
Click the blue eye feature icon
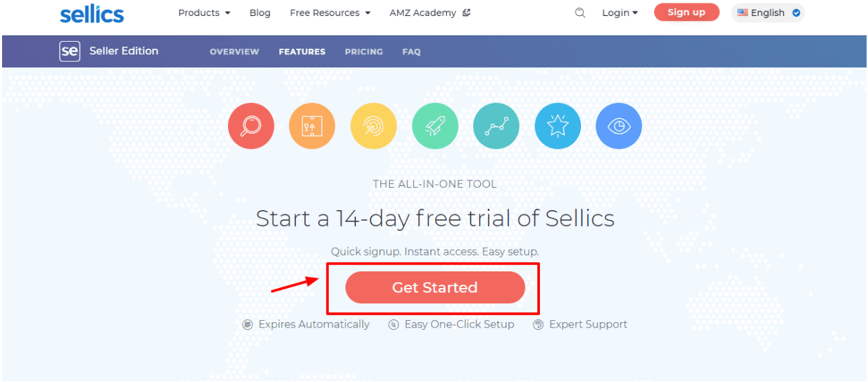click(x=619, y=126)
